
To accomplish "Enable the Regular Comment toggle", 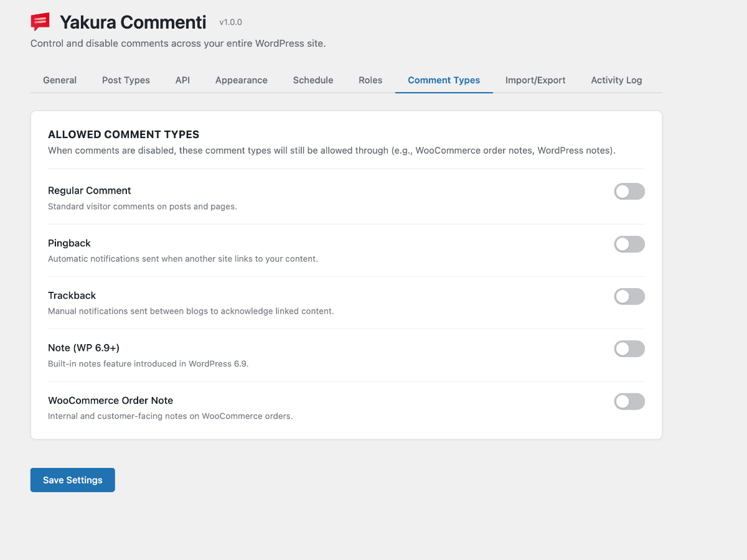I will (x=629, y=192).
